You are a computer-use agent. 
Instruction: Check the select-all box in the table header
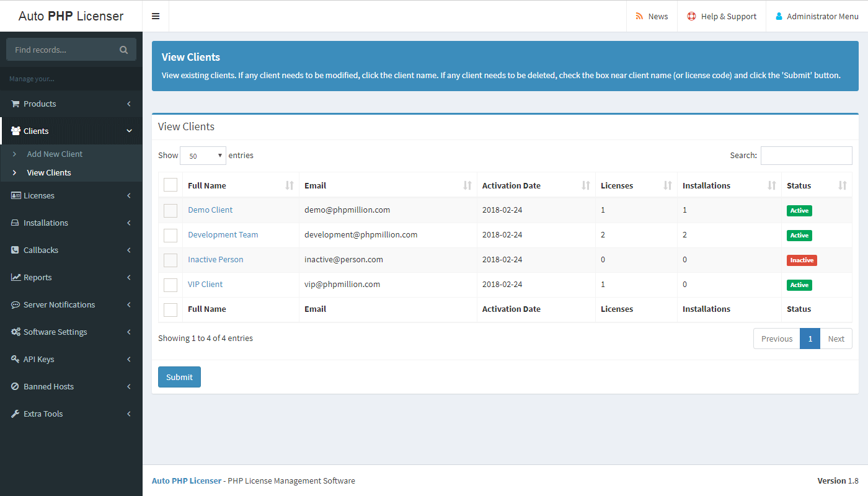click(170, 184)
